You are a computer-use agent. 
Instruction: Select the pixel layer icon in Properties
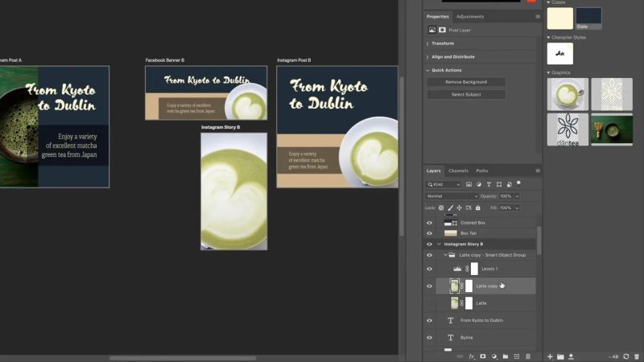(432, 30)
